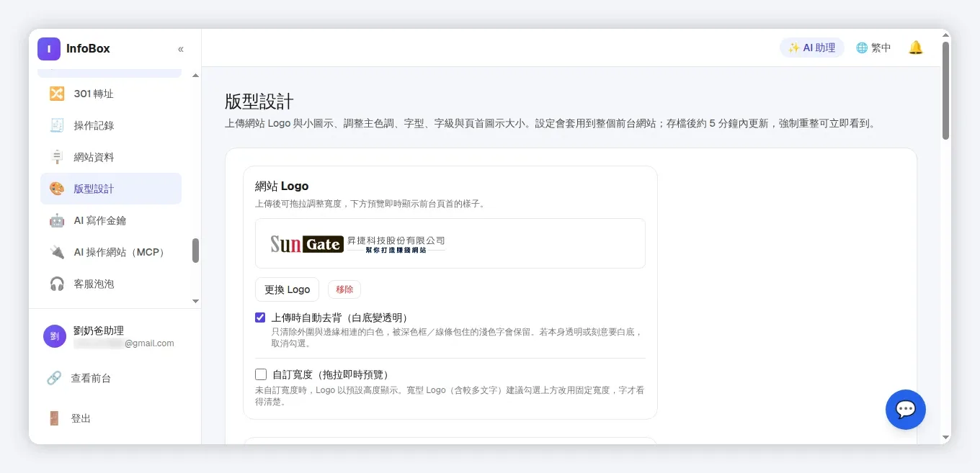
Task: Click the red 移除 button
Action: tap(344, 289)
